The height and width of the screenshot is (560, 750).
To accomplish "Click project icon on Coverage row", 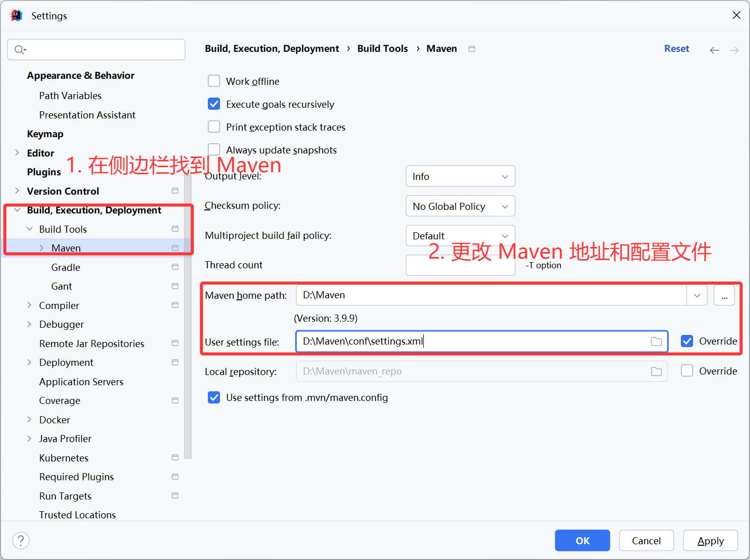I will click(x=175, y=400).
